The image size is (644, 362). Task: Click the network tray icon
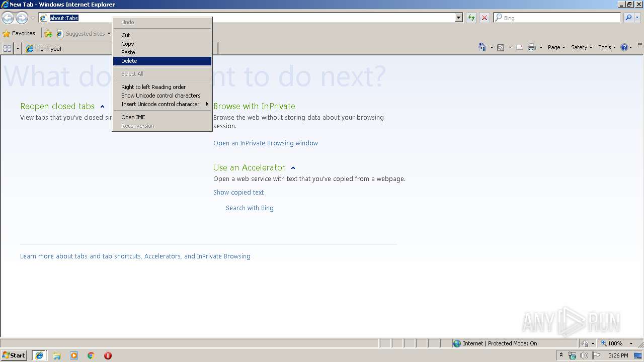click(x=572, y=355)
